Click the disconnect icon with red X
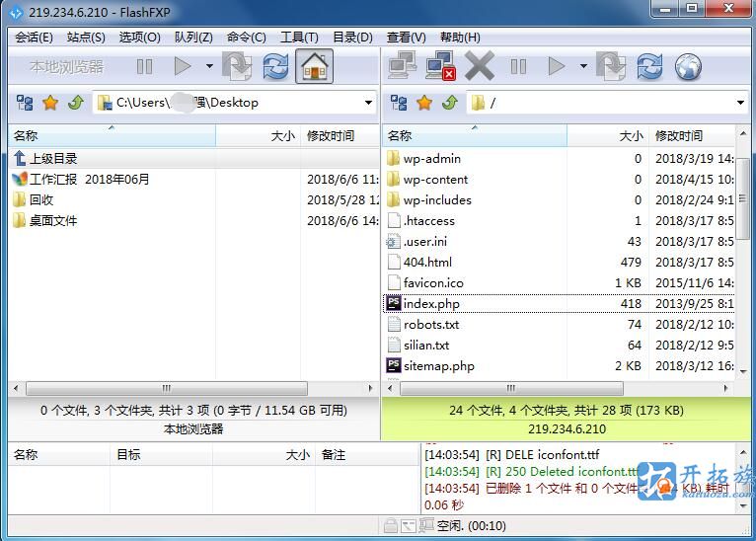756x541 pixels. point(441,65)
